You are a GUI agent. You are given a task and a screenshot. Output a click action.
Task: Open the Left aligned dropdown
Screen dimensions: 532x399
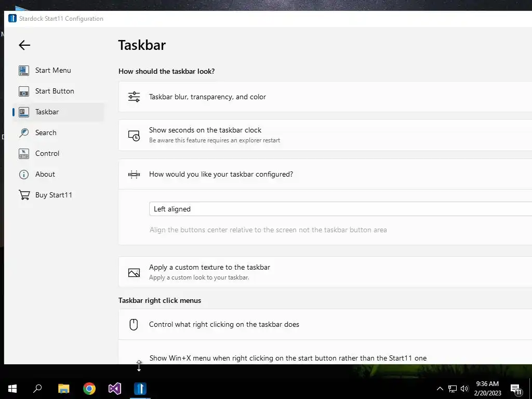(x=341, y=209)
